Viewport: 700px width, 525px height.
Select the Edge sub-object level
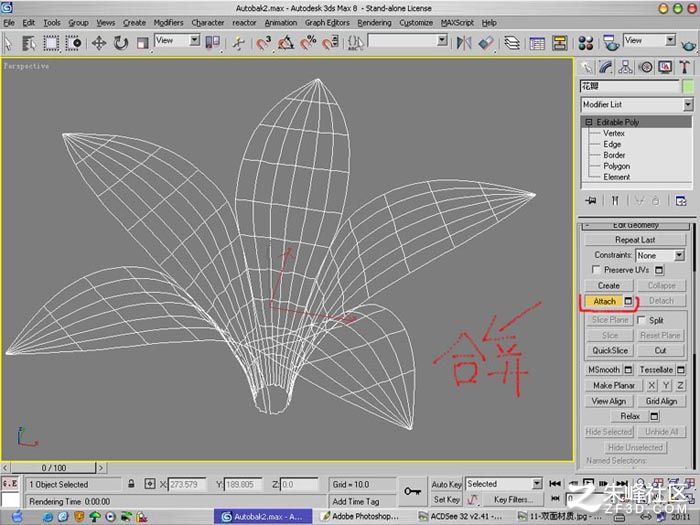pyautogui.click(x=612, y=144)
